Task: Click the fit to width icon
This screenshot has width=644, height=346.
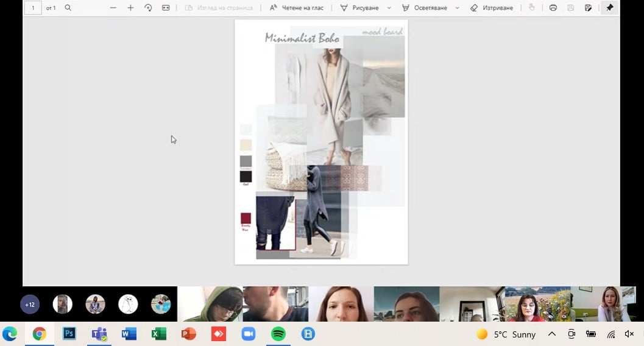Action: coord(166,8)
